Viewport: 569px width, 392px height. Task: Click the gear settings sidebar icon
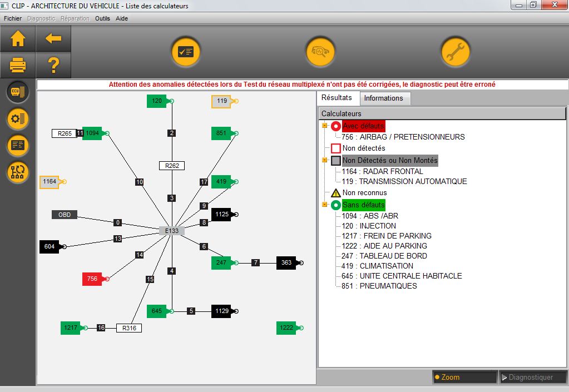[x=18, y=118]
